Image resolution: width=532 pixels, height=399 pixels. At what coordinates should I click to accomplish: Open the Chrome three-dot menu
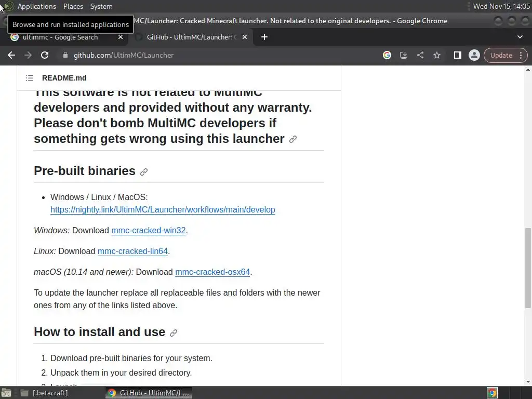pyautogui.click(x=521, y=55)
